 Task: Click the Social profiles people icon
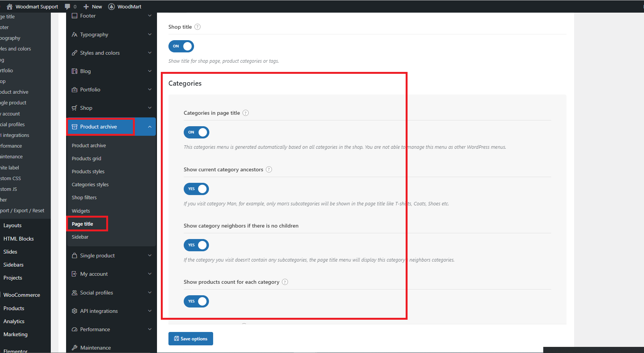click(74, 293)
